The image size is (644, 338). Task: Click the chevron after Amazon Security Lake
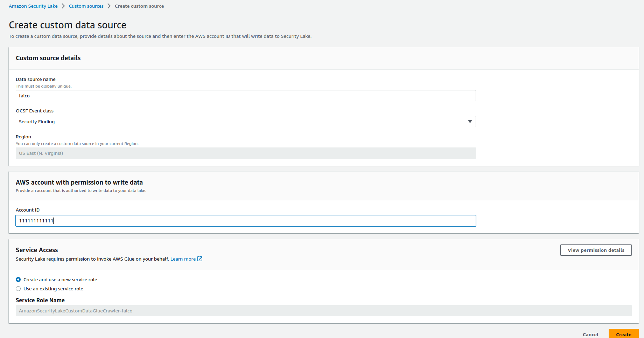tap(63, 6)
